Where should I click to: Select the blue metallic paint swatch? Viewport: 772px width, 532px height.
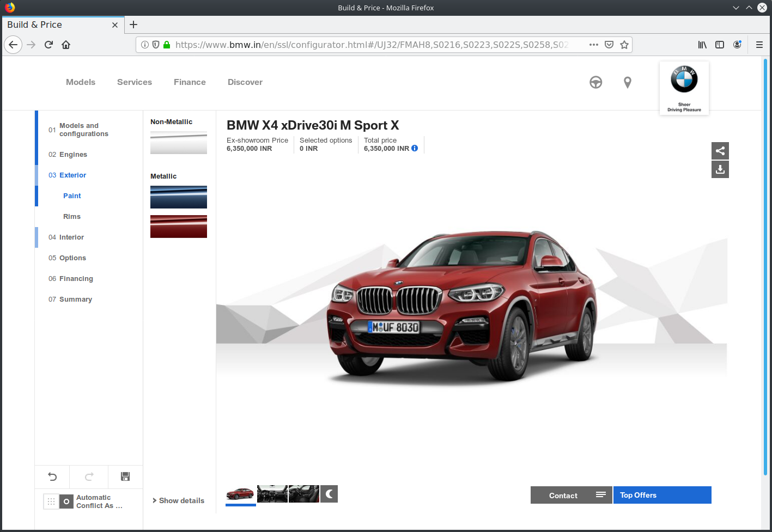179,197
